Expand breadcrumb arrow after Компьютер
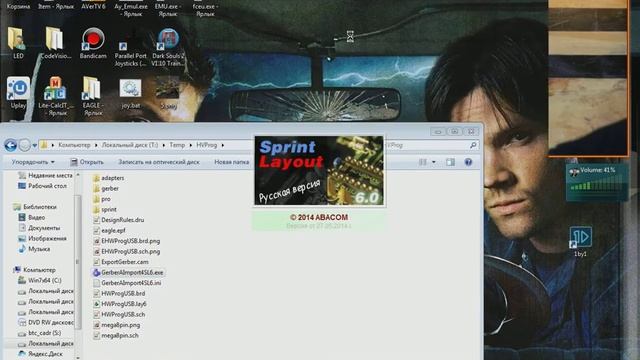Viewport: 640px width, 360px height. click(x=96, y=145)
